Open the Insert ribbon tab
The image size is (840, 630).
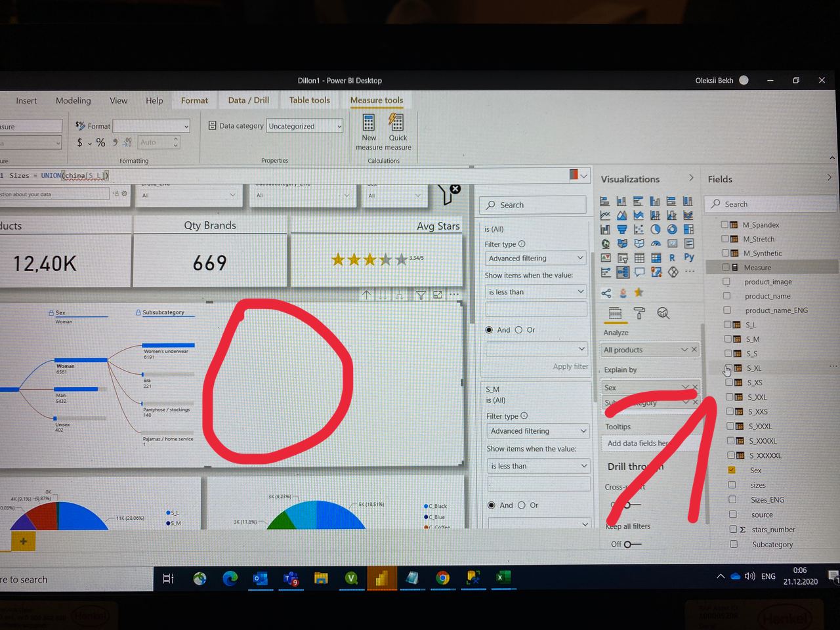click(x=26, y=100)
